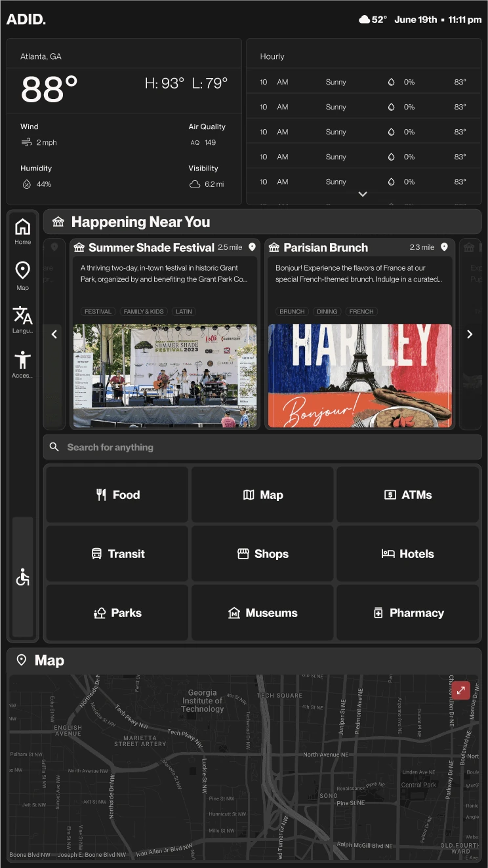Open the Summer Shade Festival photo
The width and height of the screenshot is (488, 868).
click(165, 376)
